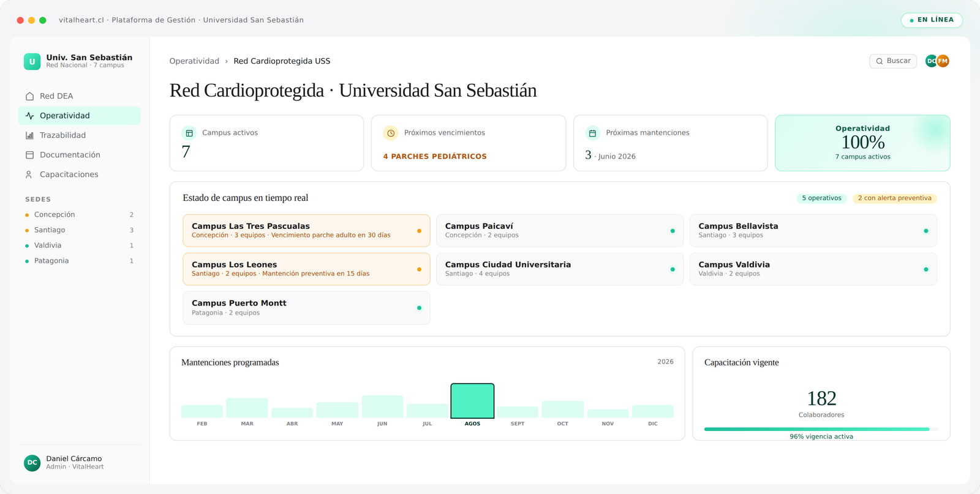Click the Operatividad pulse icon
The width and height of the screenshot is (980, 494).
[29, 116]
